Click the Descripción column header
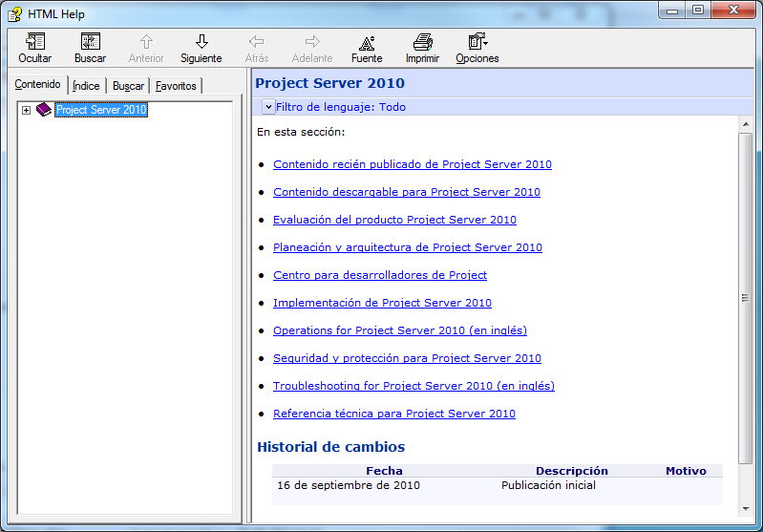 (572, 471)
